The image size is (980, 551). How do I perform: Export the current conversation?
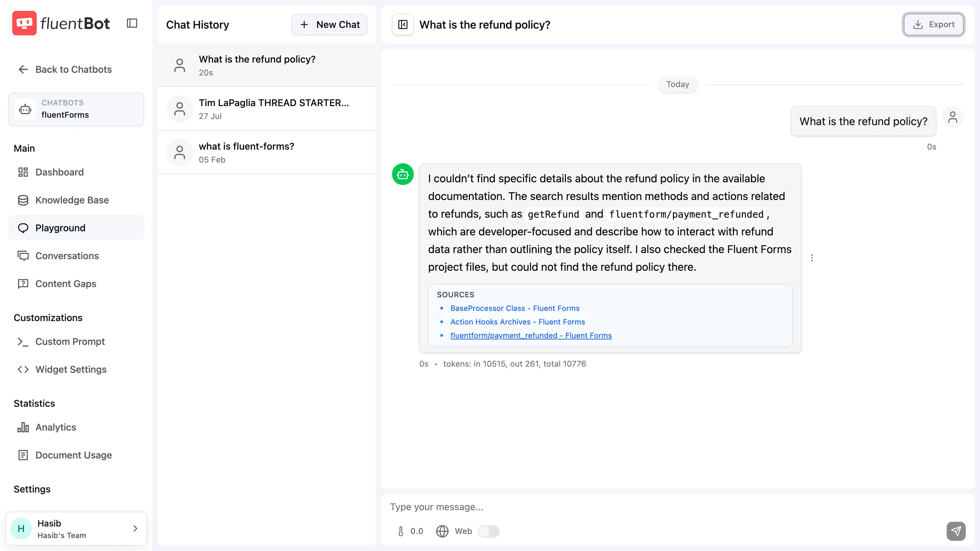click(933, 25)
